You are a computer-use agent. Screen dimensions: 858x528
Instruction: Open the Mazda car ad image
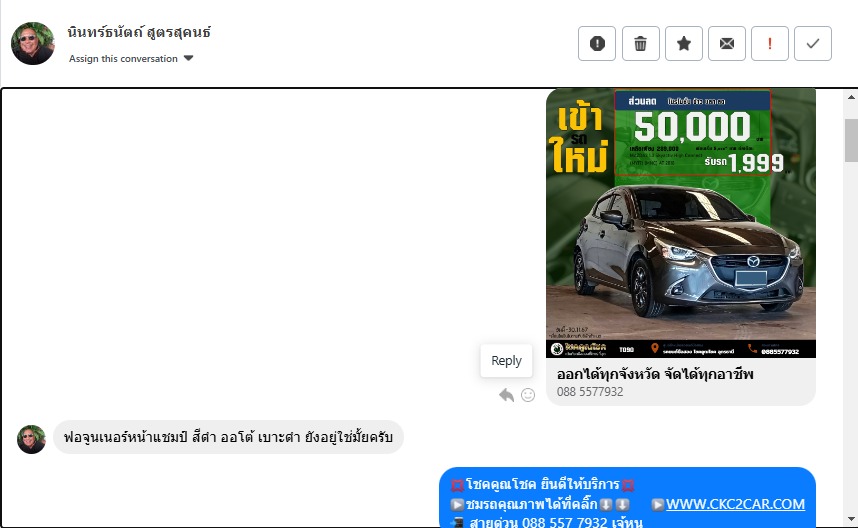681,223
